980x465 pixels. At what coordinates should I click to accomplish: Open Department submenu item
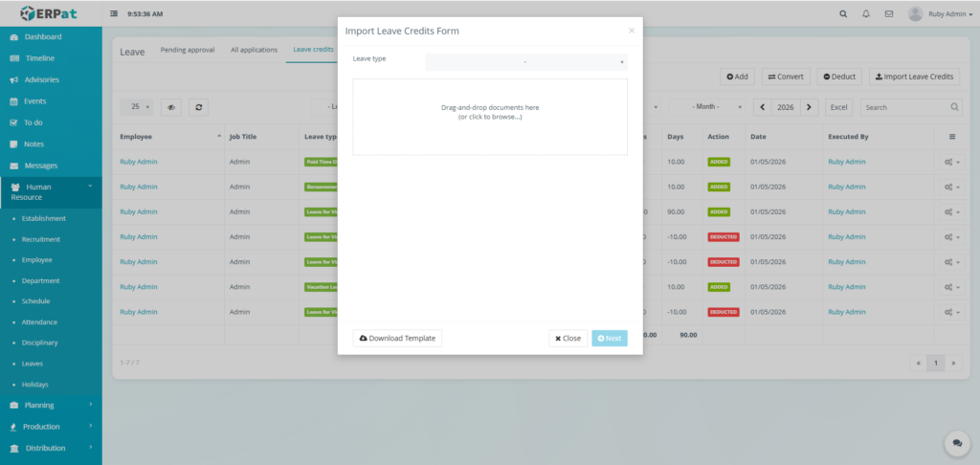(40, 280)
